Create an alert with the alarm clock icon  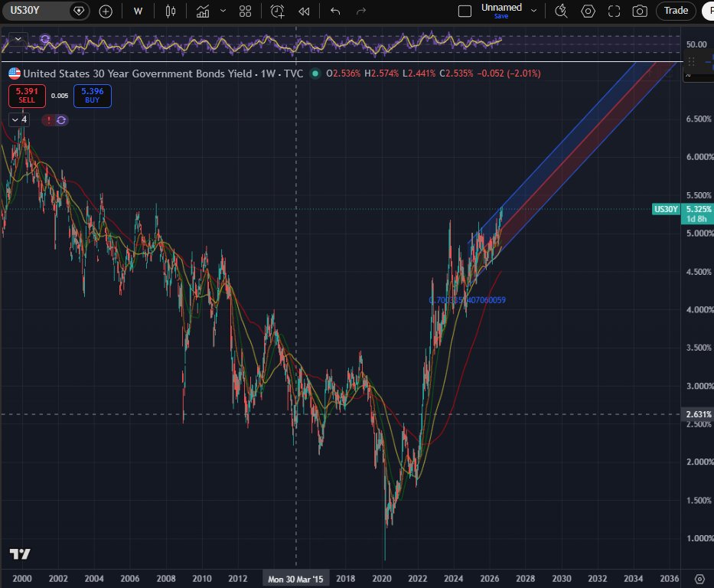277,11
